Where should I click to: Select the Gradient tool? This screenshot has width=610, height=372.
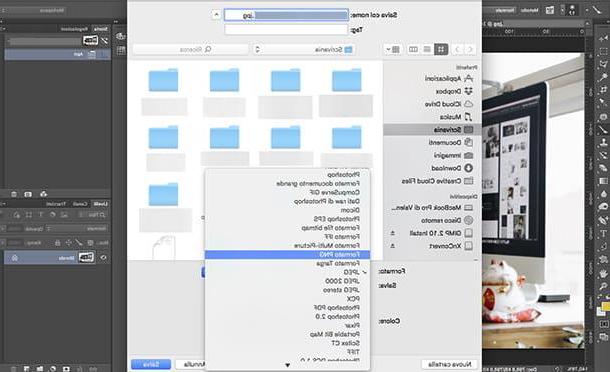[603, 182]
